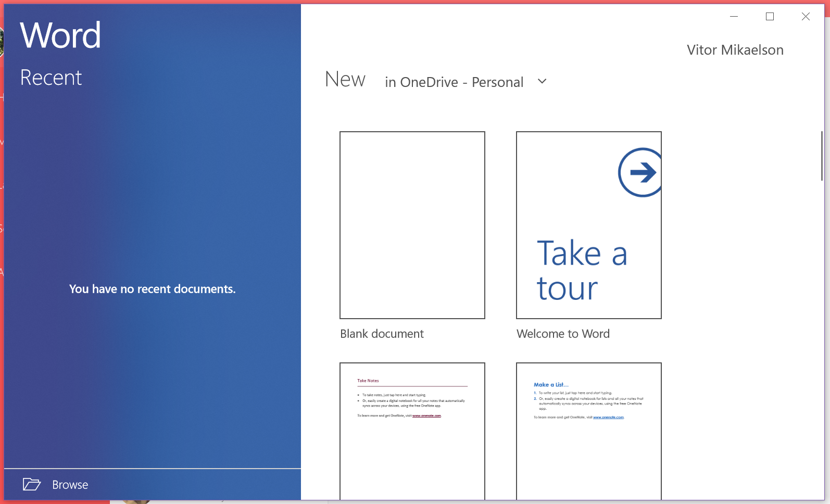Image resolution: width=830 pixels, height=504 pixels.
Task: Maximize the Word window
Action: tap(770, 17)
